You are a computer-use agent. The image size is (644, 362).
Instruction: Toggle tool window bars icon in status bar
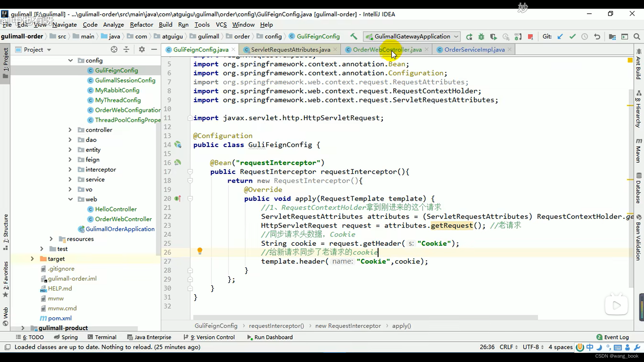point(7,347)
